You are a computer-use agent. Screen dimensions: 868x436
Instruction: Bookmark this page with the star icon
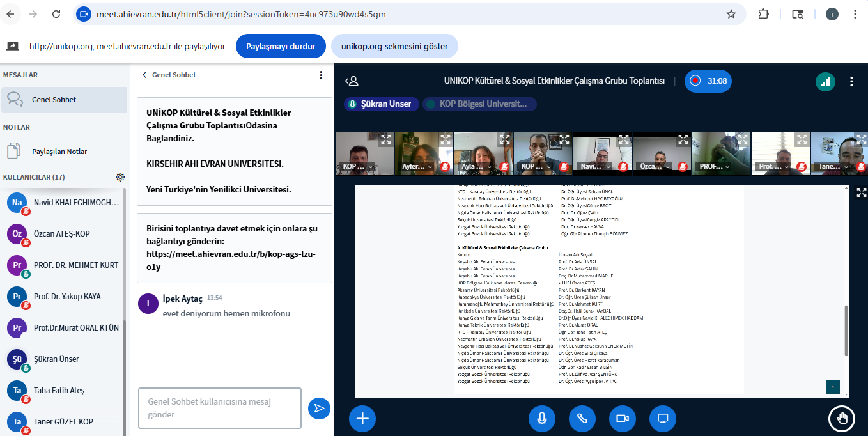pyautogui.click(x=731, y=14)
